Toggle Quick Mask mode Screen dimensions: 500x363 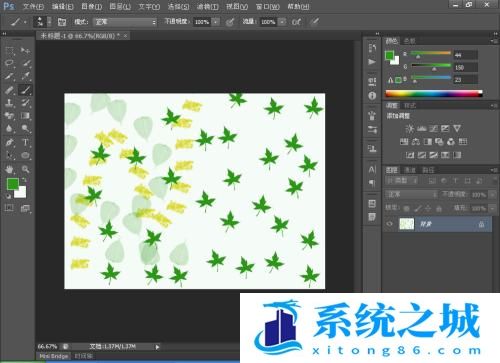(9, 209)
